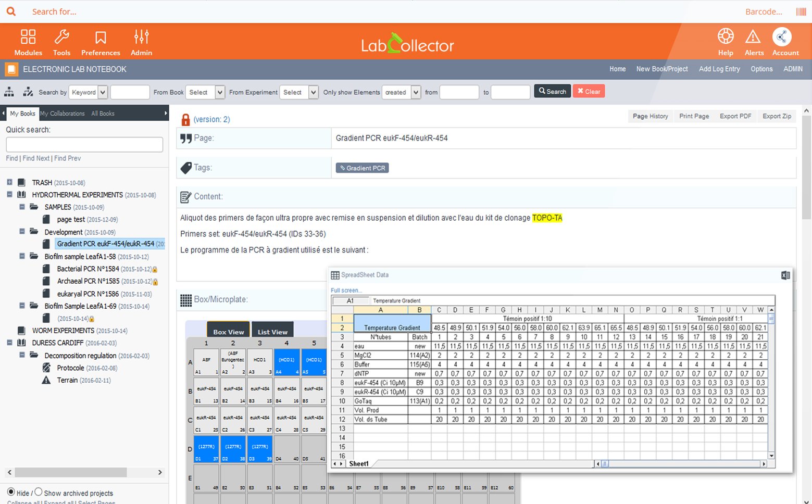812x504 pixels.
Task: Click the Content edit icon
Action: 185,197
